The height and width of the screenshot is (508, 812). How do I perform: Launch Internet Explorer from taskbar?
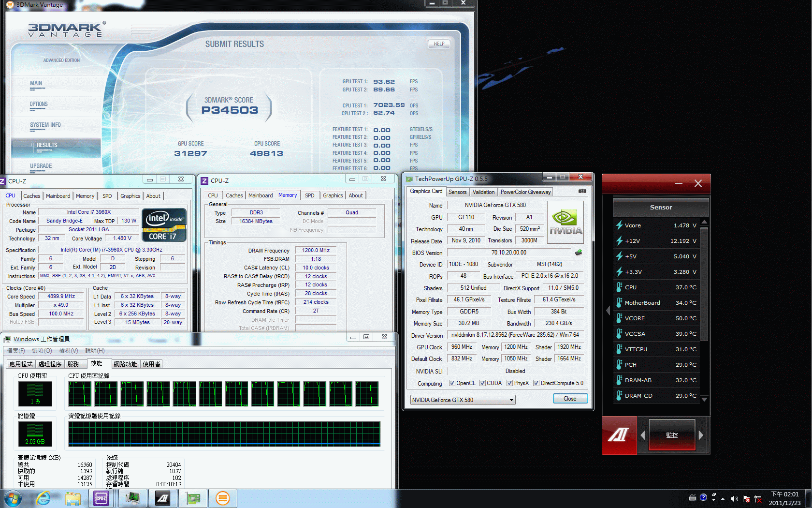[x=43, y=498]
